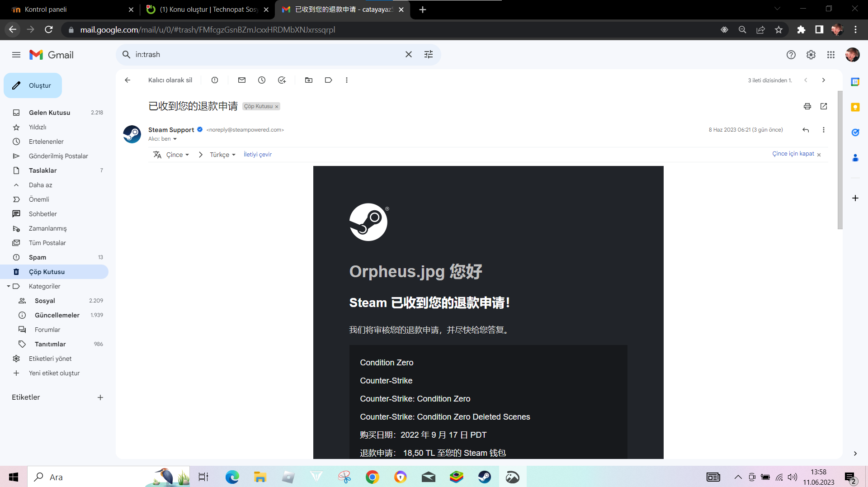
Task: Open Gmail main menu hamburger icon
Action: coord(16,55)
